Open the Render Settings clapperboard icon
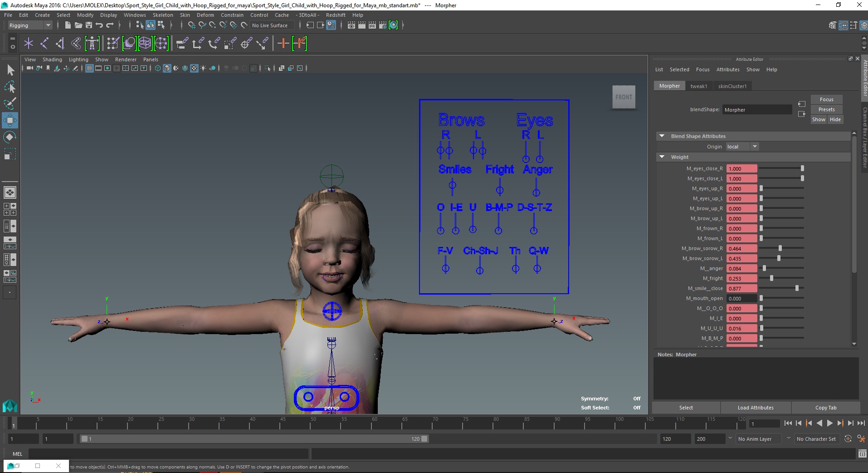Image resolution: width=868 pixels, height=473 pixels. pyautogui.click(x=382, y=25)
